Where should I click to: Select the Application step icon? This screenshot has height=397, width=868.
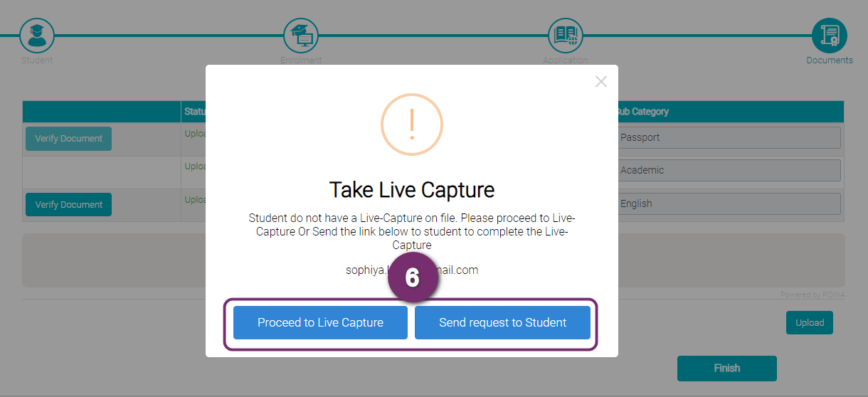pyautogui.click(x=566, y=35)
